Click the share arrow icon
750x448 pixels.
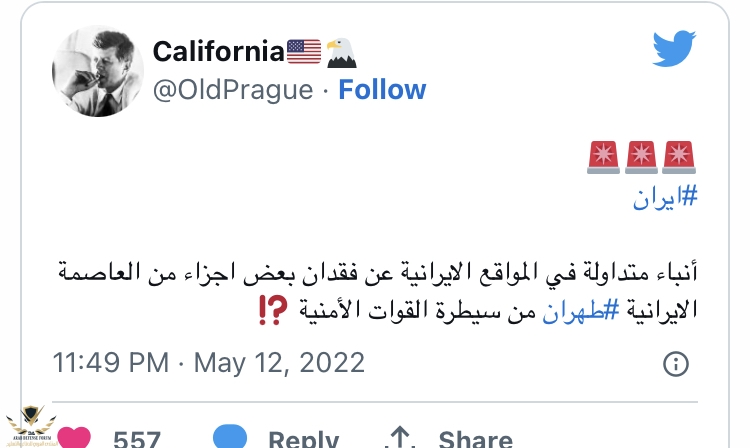click(400, 438)
